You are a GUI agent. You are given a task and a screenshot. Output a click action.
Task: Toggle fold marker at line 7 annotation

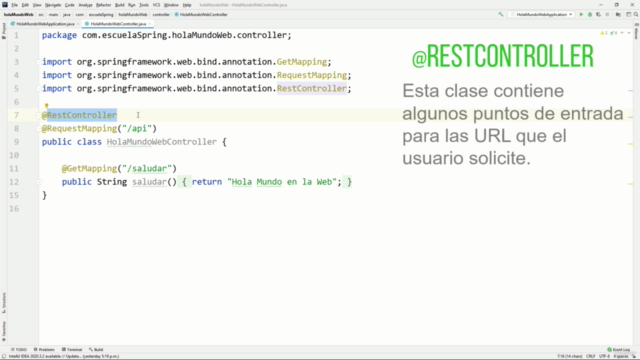pos(38,116)
